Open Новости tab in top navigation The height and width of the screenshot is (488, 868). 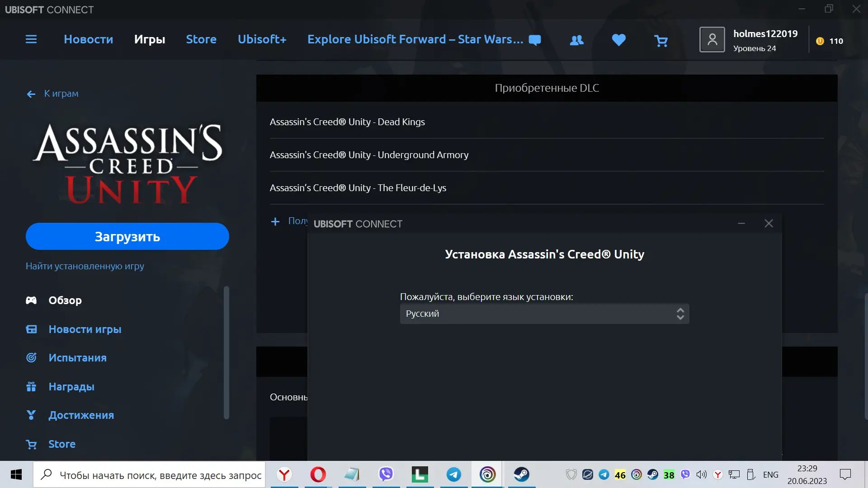click(89, 39)
